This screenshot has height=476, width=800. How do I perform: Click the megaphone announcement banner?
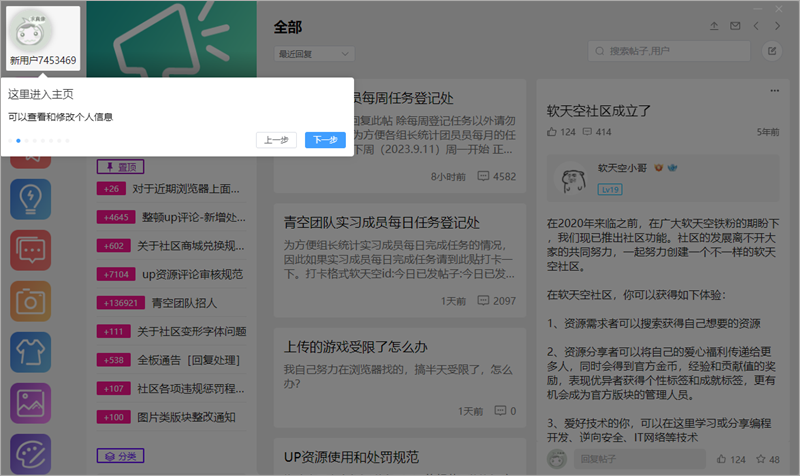pos(171,39)
